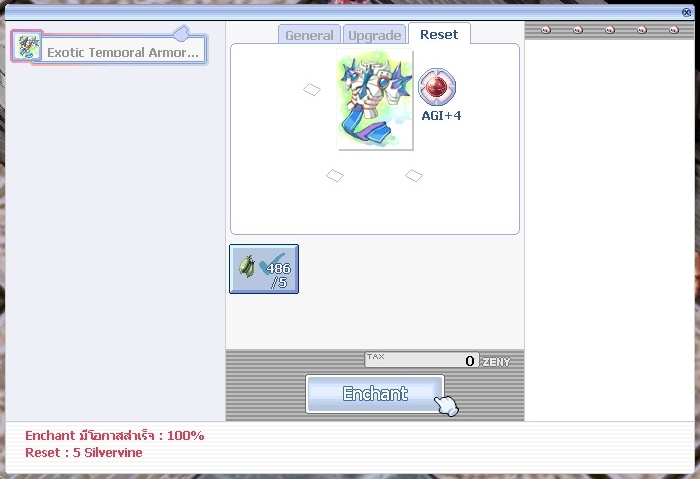Click the TAX zeny amount field
The height and width of the screenshot is (479, 700).
point(422,360)
